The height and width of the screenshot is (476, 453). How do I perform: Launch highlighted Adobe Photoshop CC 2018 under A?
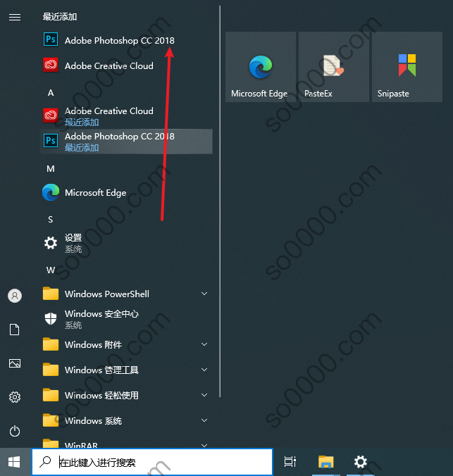[x=126, y=142]
